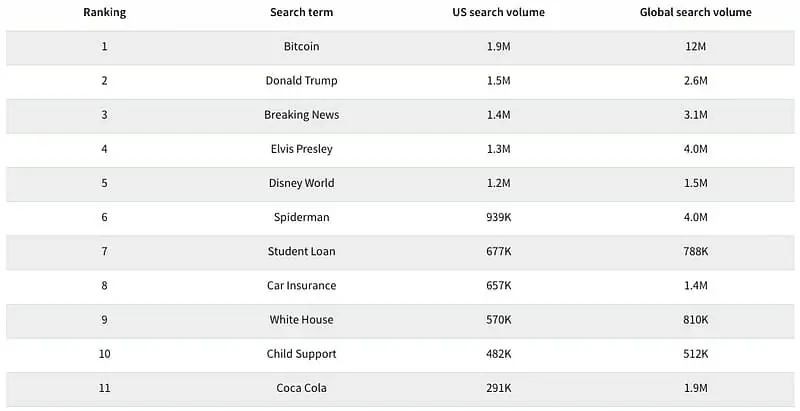Click the 788K global volume cell
The height and width of the screenshot is (411, 800).
coord(695,251)
